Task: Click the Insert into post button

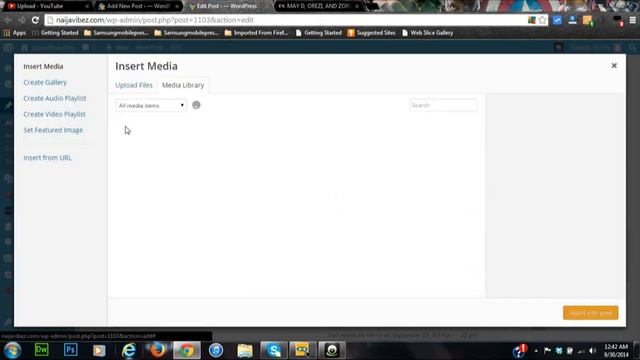Action: click(591, 313)
